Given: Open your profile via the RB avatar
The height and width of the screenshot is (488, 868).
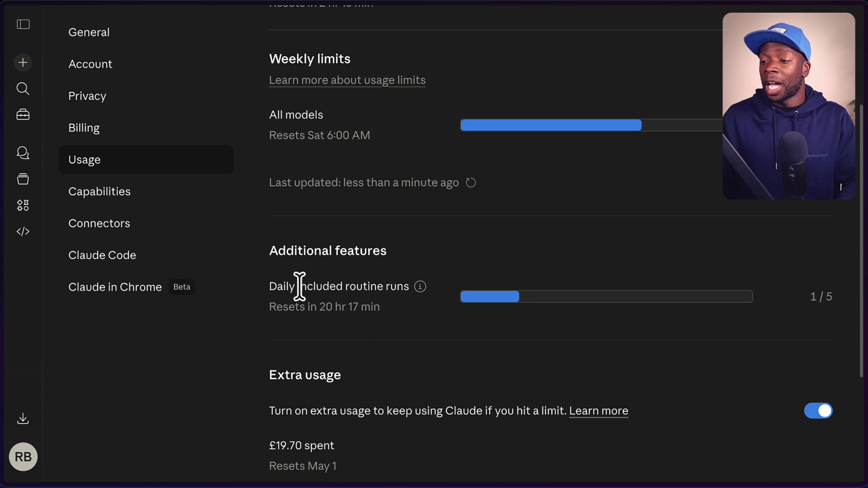Looking at the screenshot, I should coord(23,456).
